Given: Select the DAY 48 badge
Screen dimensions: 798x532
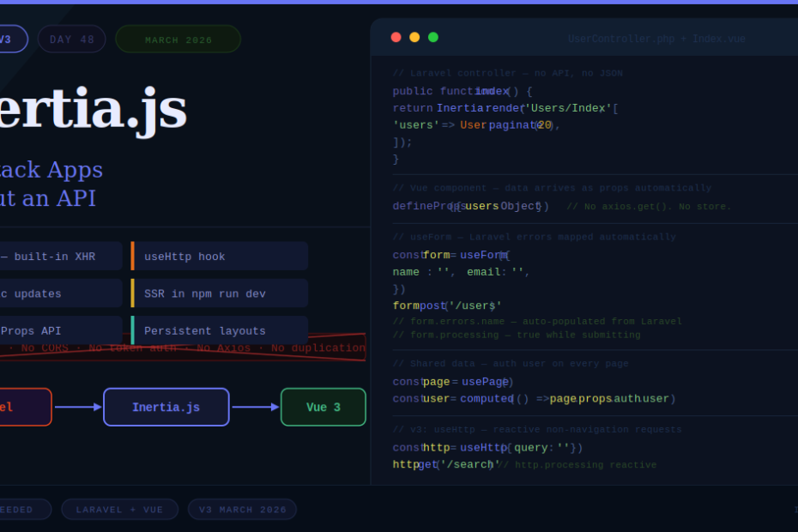Looking at the screenshot, I should (72, 39).
